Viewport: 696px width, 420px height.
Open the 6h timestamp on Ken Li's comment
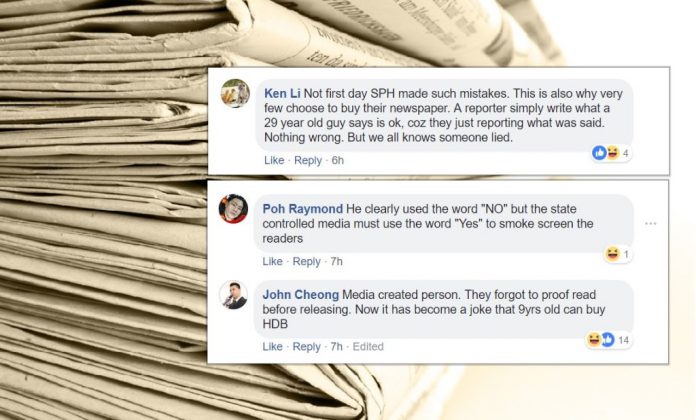[337, 160]
